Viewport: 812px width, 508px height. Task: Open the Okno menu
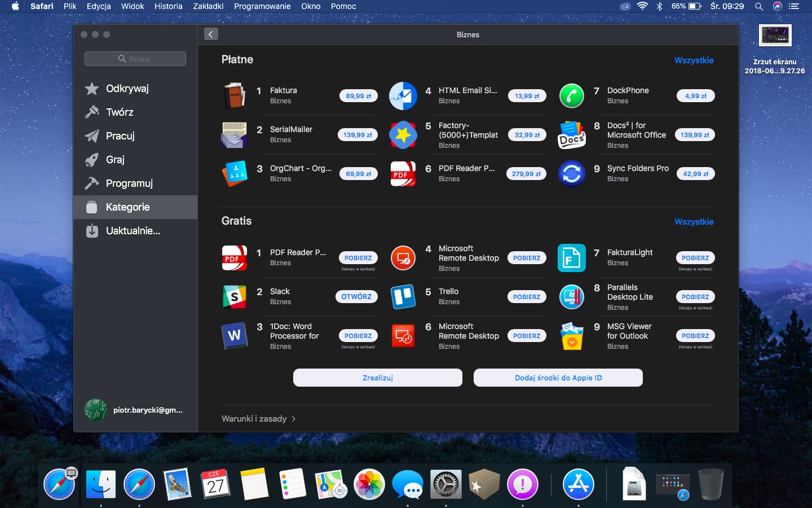(311, 6)
